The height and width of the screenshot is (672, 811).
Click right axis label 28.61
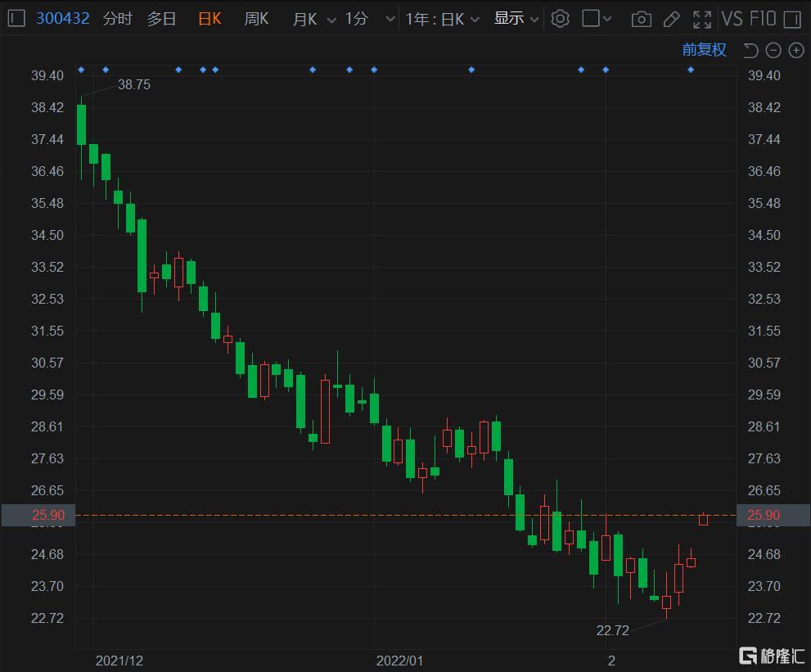tap(764, 426)
